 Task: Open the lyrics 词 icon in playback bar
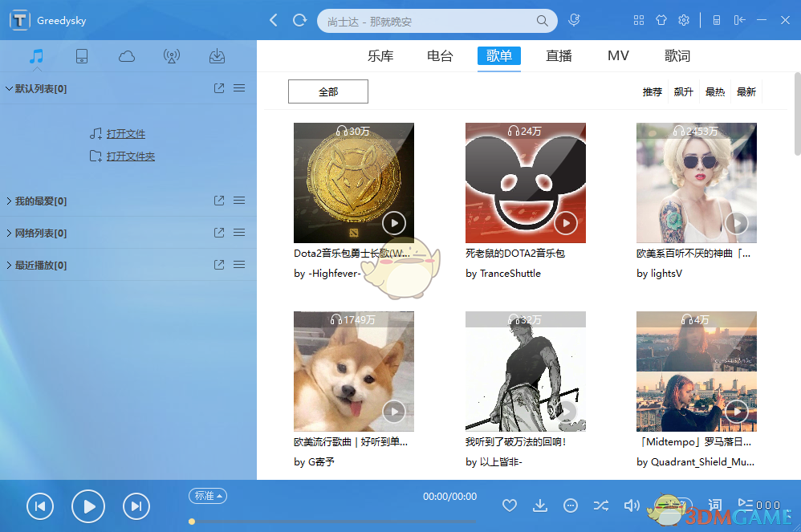point(714,506)
